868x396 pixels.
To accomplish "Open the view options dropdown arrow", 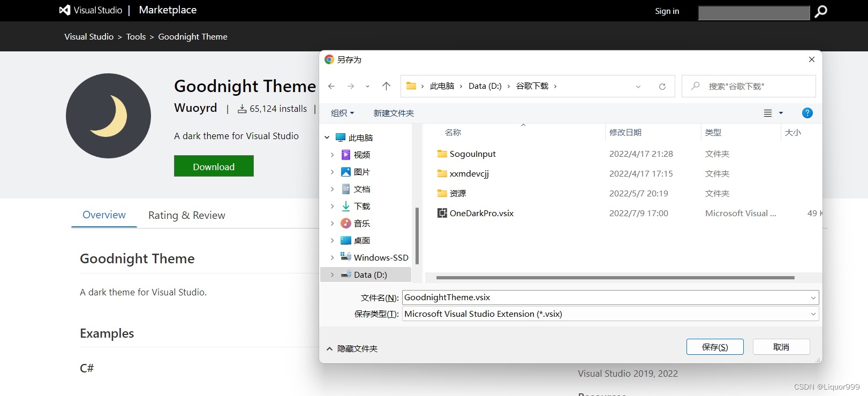I will pyautogui.click(x=781, y=113).
